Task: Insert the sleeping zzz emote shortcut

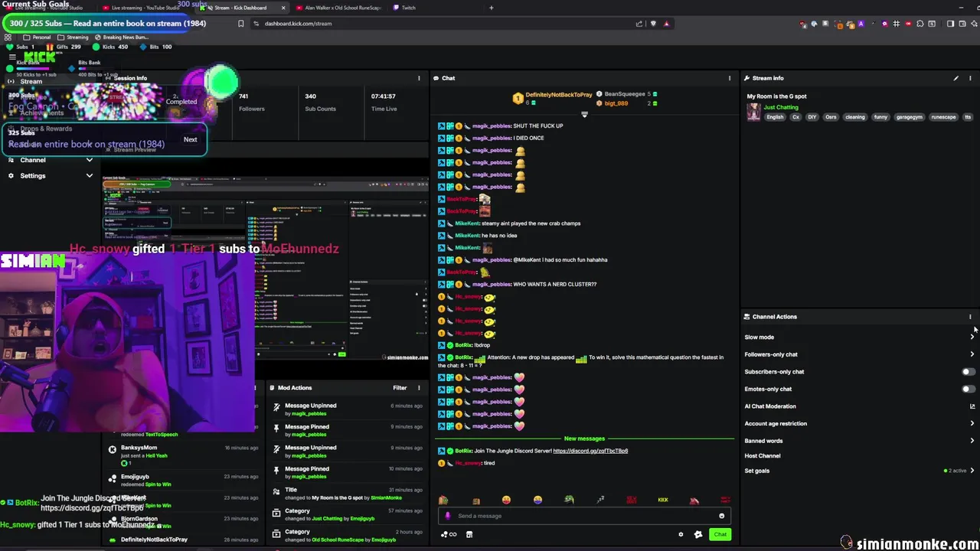Action: (x=600, y=500)
